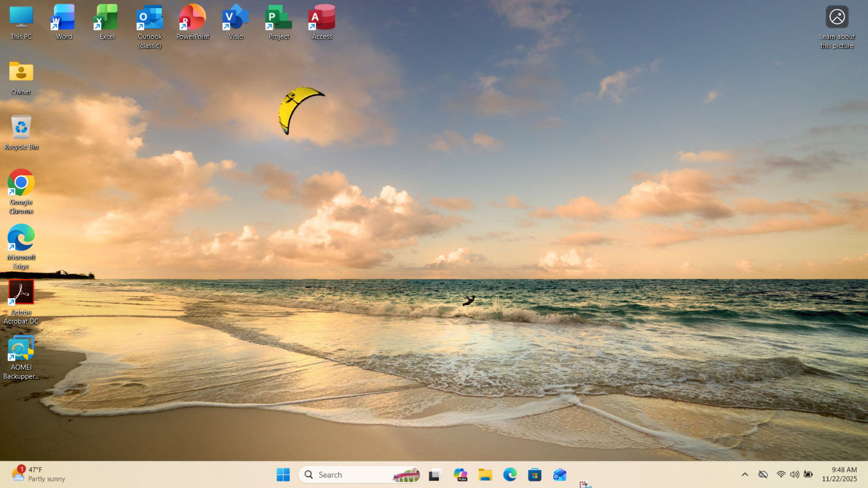Launch Microsoft 365 Copilot from taskbar
Screen dimensions: 868x488
tap(461, 475)
